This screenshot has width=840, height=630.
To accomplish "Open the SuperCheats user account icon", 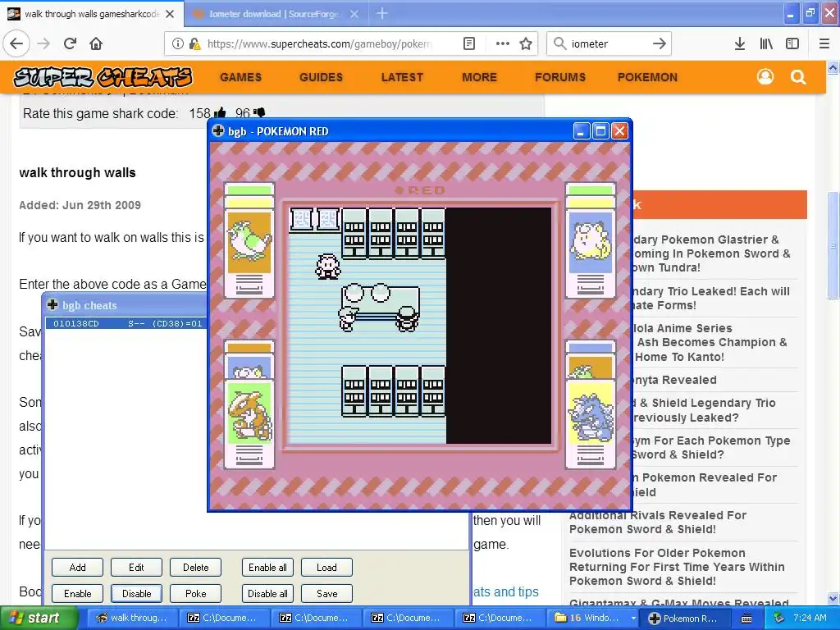I will [x=765, y=77].
